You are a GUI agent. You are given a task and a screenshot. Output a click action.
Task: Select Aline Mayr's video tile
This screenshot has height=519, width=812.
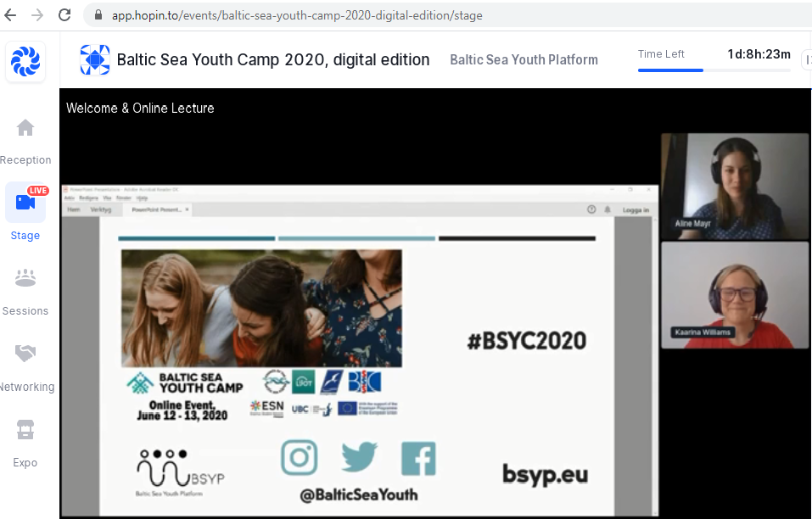[734, 187]
